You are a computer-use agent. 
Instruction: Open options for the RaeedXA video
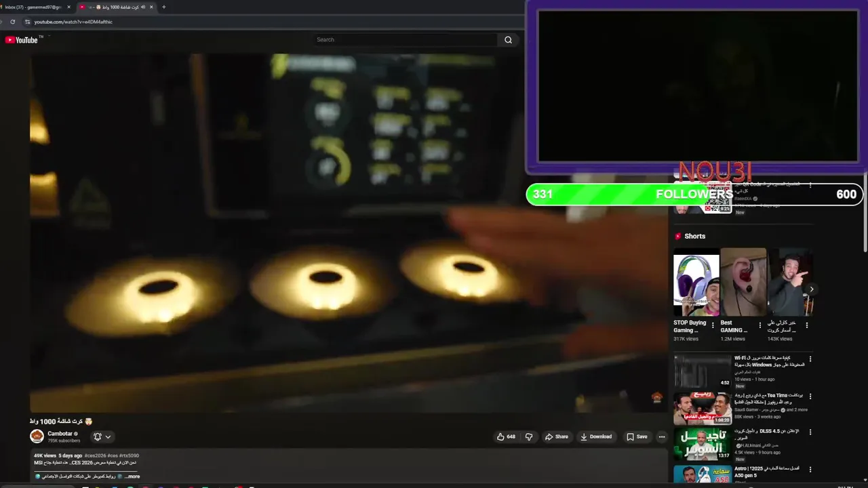810,185
